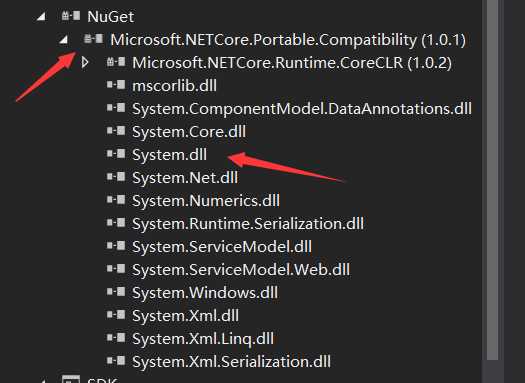Screen dimensions: 525x383
Task: Collapse Microsoft.NETCore.Portable.Compatibility package node
Action: tap(64, 40)
